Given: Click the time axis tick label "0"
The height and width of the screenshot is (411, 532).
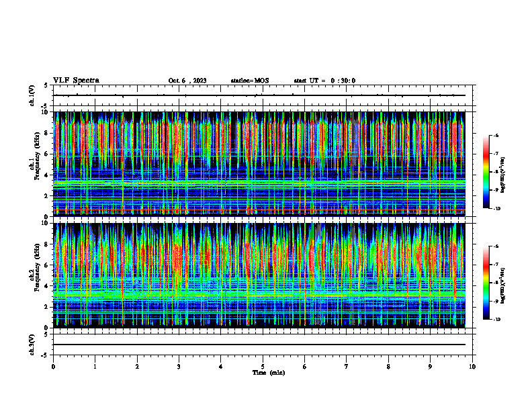Looking at the screenshot, I should pos(53,367).
